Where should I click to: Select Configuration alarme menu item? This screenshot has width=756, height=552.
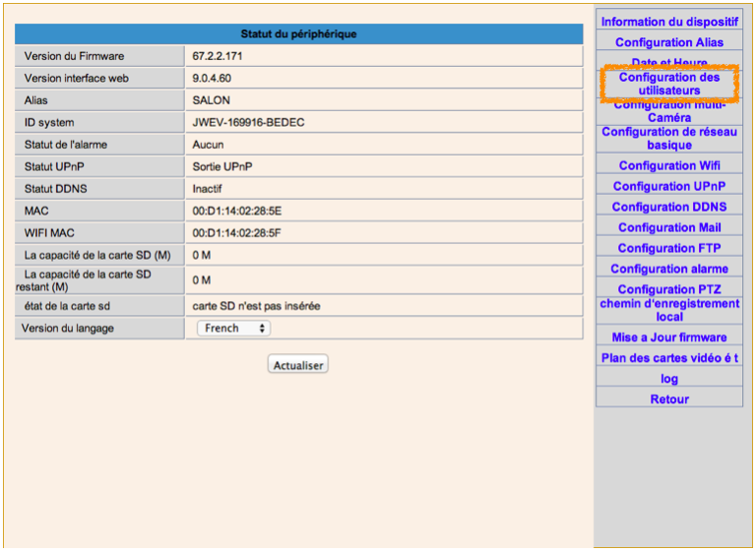pyautogui.click(x=669, y=269)
